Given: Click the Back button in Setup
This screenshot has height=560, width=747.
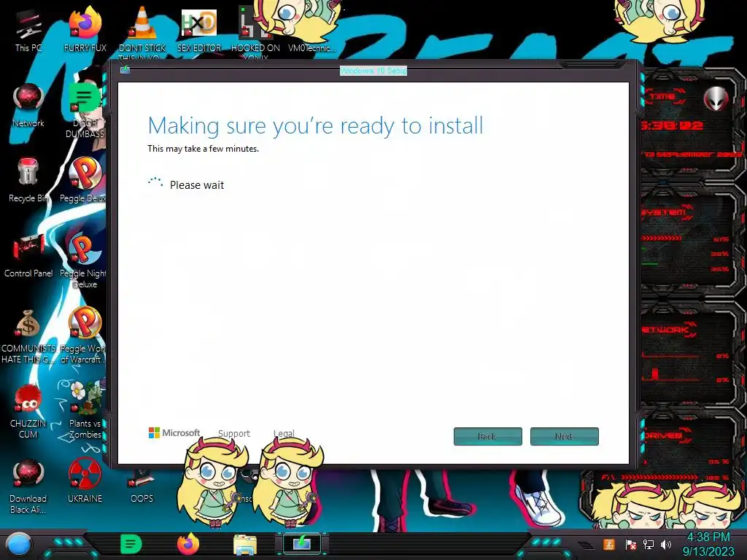Looking at the screenshot, I should tap(488, 436).
